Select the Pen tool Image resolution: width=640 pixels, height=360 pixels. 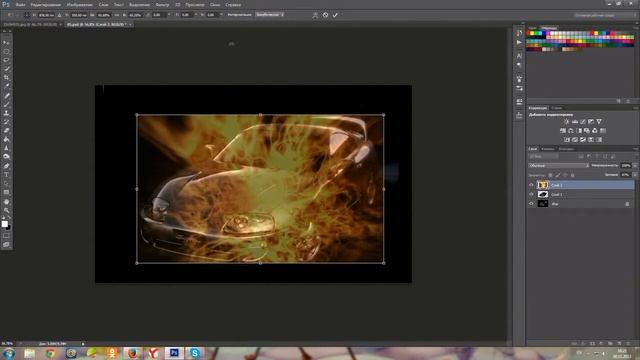click(x=6, y=166)
